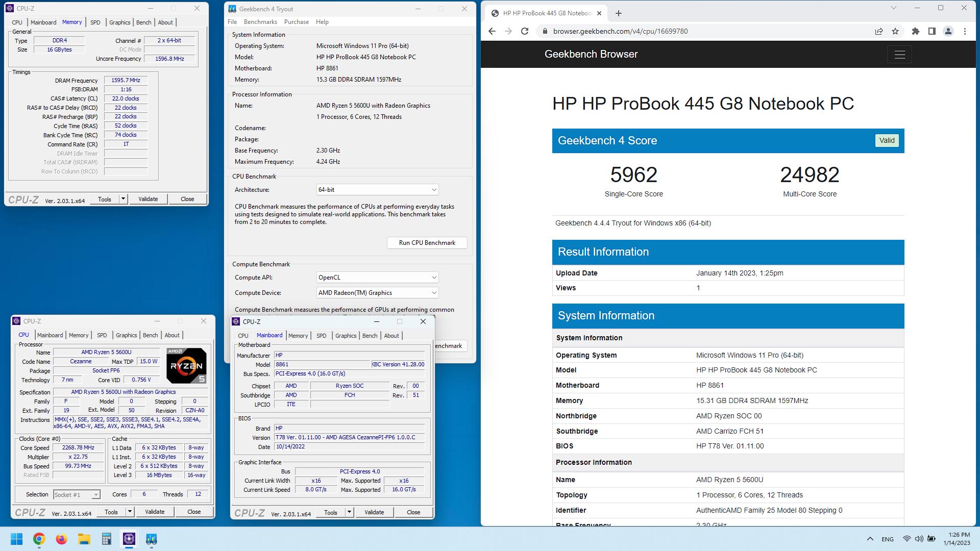The width and height of the screenshot is (980, 551).
Task: Close the HP ProBook browser tab
Action: (599, 13)
